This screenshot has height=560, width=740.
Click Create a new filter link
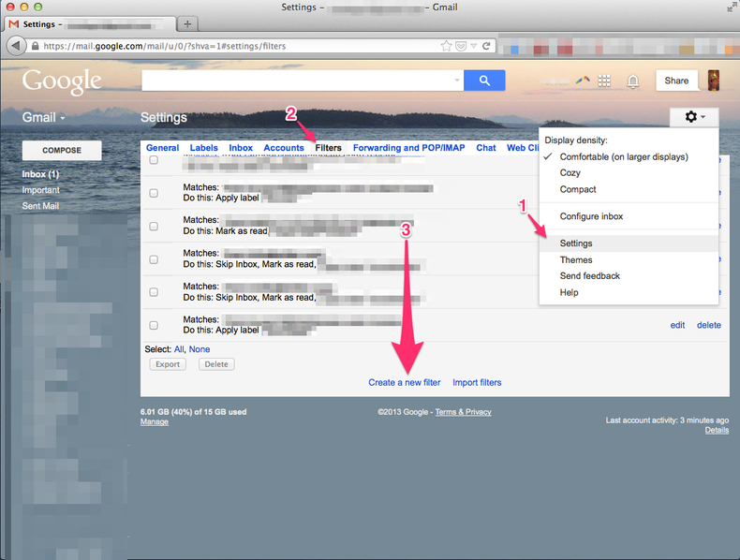pyautogui.click(x=404, y=382)
